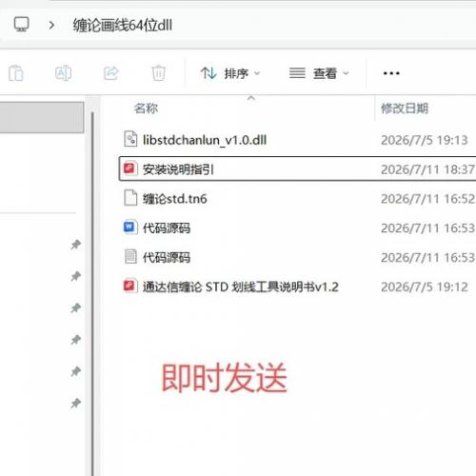Click date 2026/7/5 19:12

(x=425, y=287)
